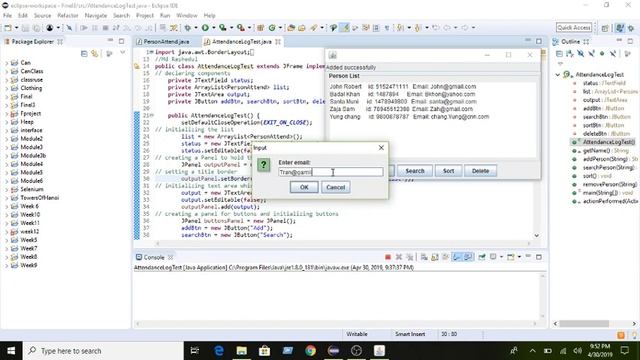This screenshot has height=360, width=640.
Task: Click the New Java Package toolbar icon
Action: coord(260,28)
